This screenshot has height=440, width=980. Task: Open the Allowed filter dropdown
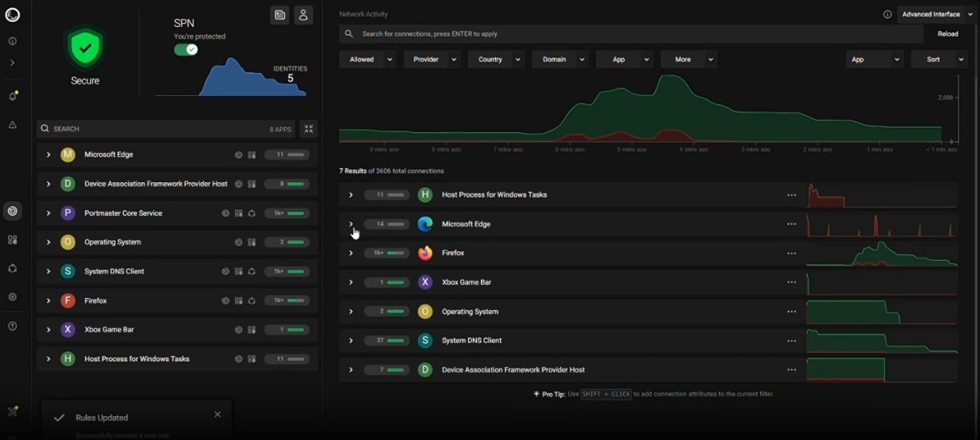pos(367,59)
